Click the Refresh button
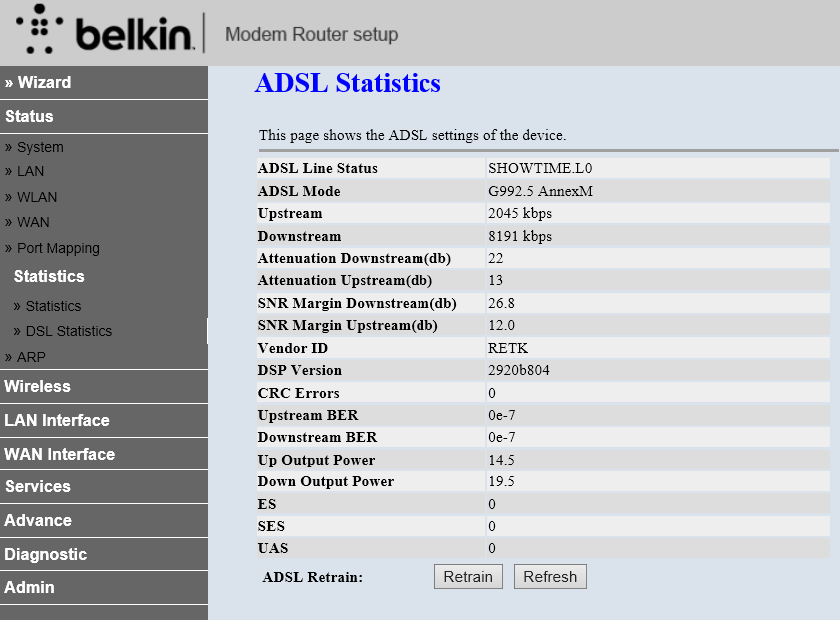Viewport: 840px width, 620px height. [550, 576]
